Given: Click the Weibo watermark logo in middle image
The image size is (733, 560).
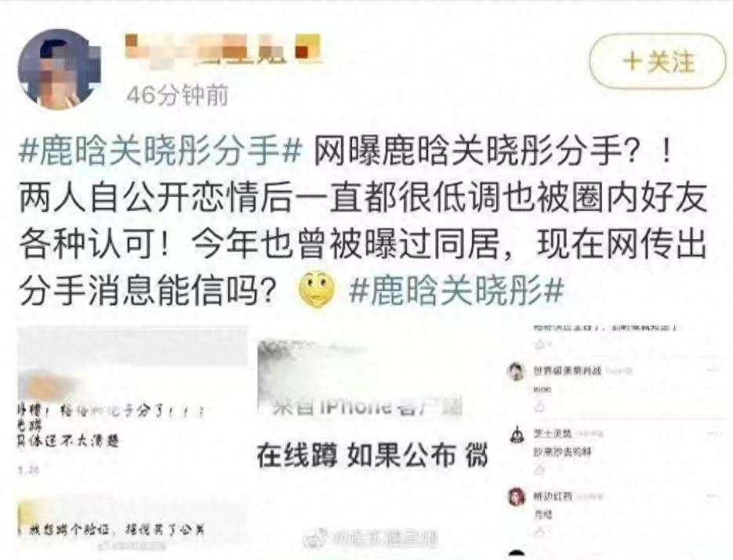Looking at the screenshot, I should pyautogui.click(x=314, y=539).
